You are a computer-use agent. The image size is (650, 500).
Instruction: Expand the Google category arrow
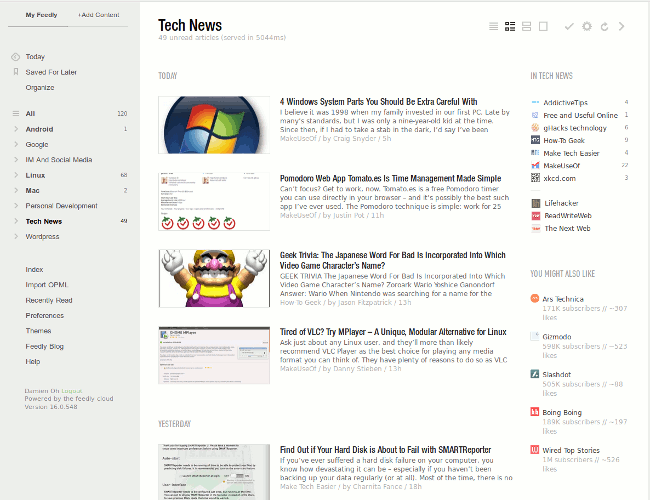click(16, 144)
